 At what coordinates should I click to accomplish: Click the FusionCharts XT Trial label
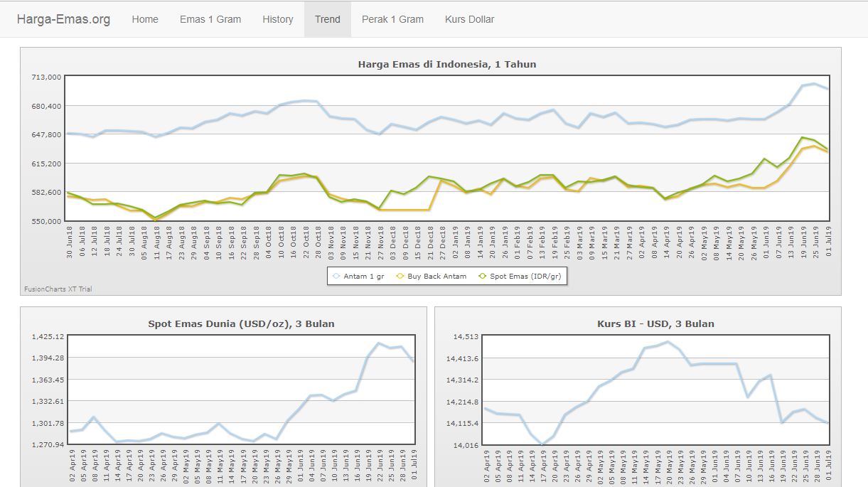click(x=58, y=289)
